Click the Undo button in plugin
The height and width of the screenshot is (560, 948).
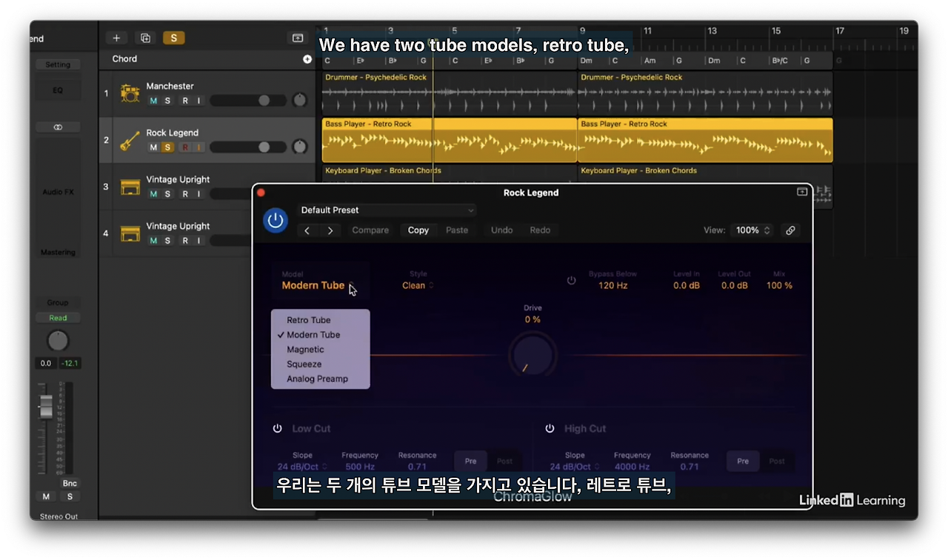click(502, 230)
